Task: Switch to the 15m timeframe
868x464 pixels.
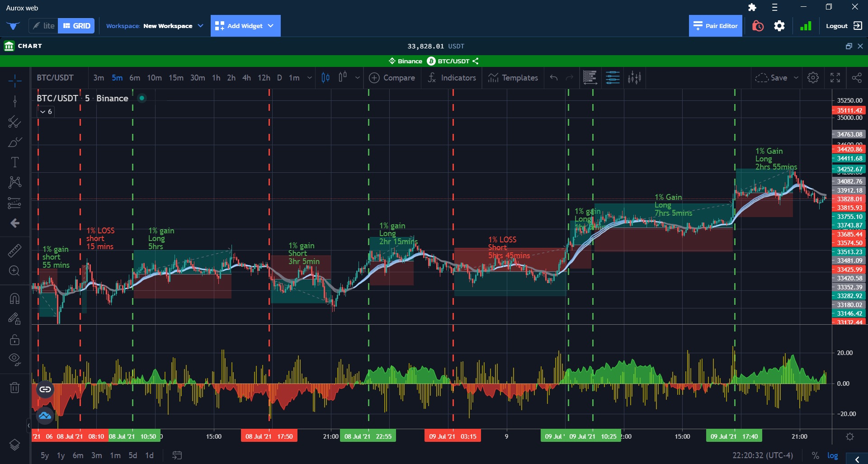Action: coord(175,77)
